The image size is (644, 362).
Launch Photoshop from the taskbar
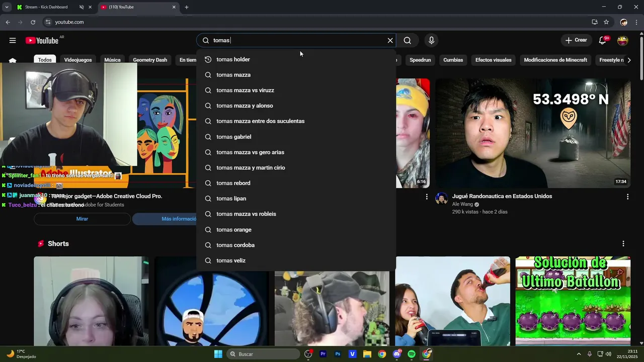pyautogui.click(x=338, y=354)
